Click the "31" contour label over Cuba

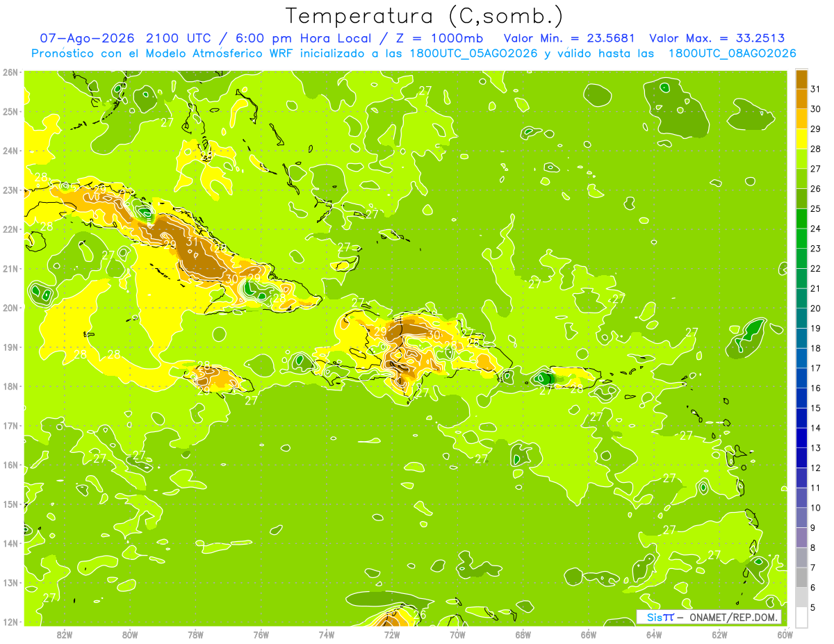click(192, 241)
